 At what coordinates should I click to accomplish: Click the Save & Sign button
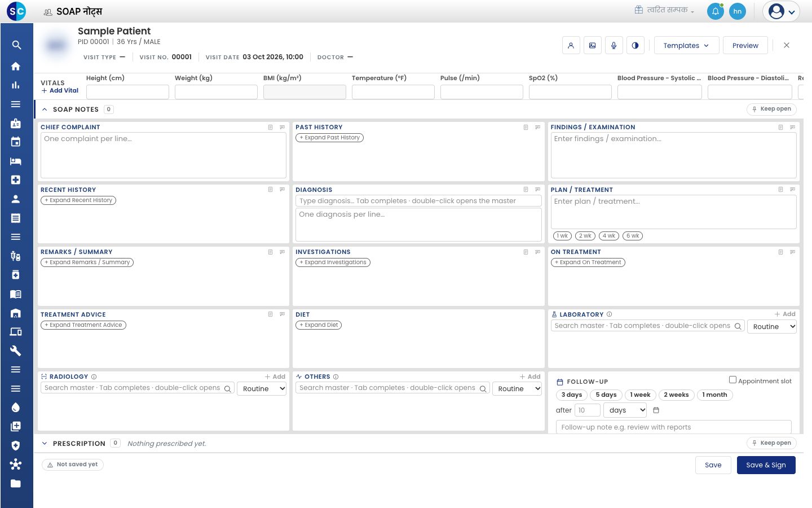766,465
